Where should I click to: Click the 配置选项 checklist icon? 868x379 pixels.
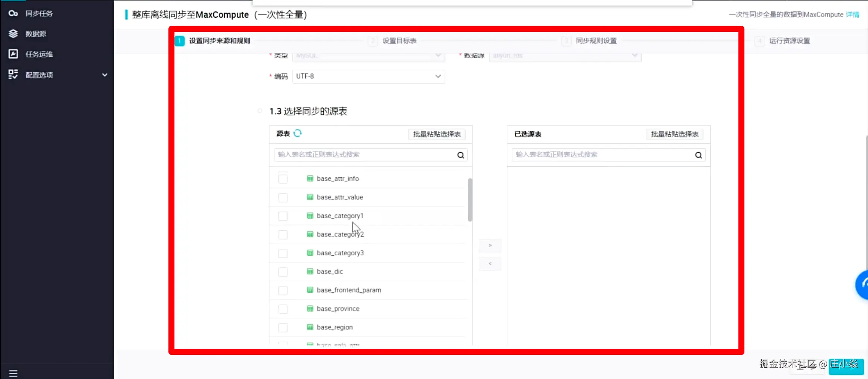click(x=13, y=75)
